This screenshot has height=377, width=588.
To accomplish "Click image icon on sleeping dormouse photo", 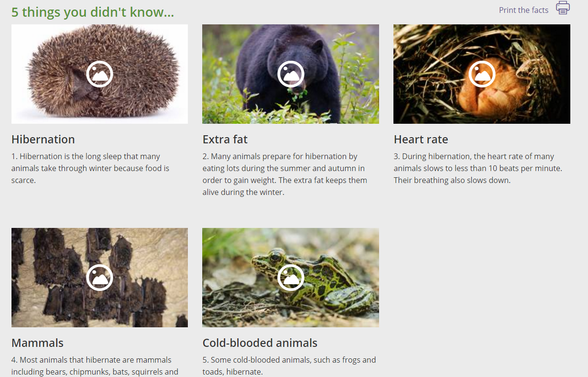I will [482, 74].
